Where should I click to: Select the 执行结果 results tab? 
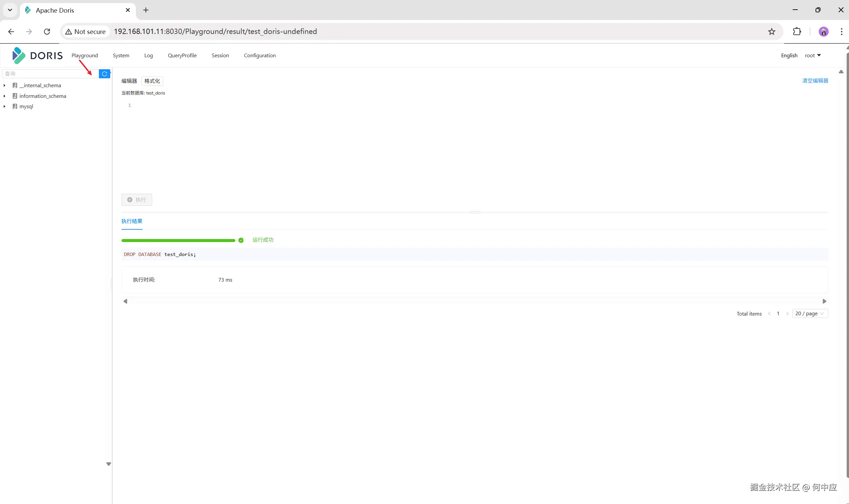click(132, 221)
